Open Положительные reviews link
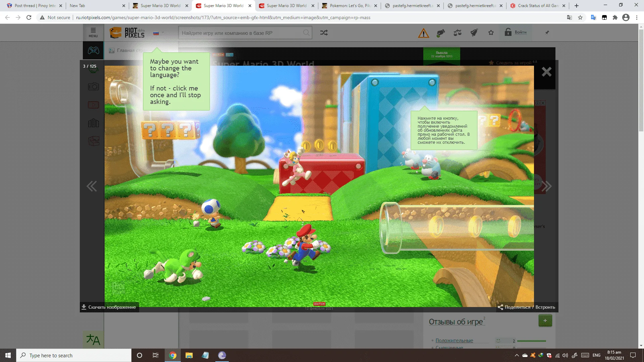 pos(454,341)
